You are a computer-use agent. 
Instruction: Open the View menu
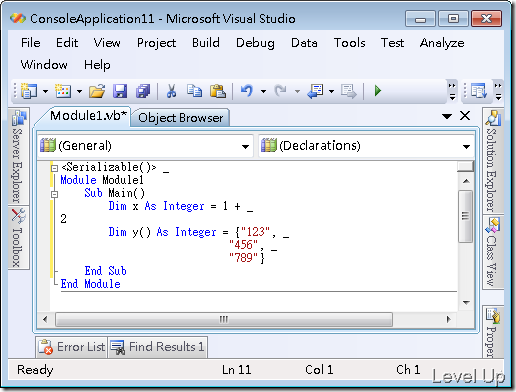pyautogui.click(x=107, y=43)
